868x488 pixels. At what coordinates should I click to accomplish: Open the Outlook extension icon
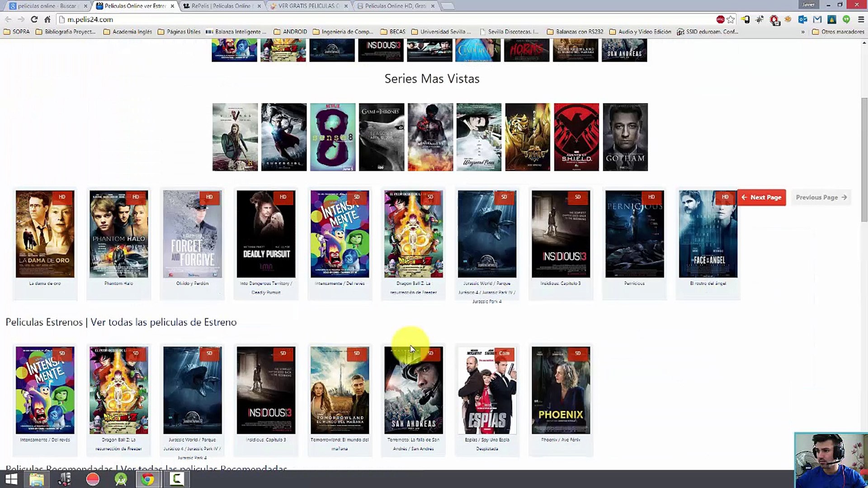pyautogui.click(x=802, y=19)
